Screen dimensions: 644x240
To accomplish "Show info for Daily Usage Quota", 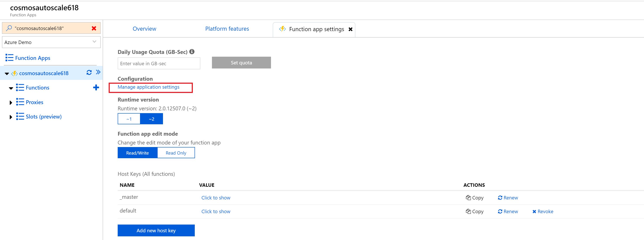I will coord(192,52).
